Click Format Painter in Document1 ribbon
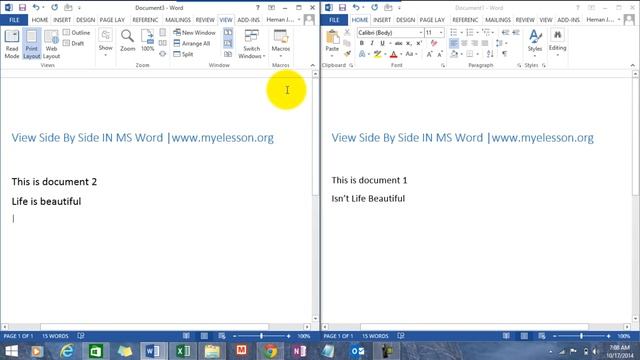640x360 pixels. [x=347, y=54]
